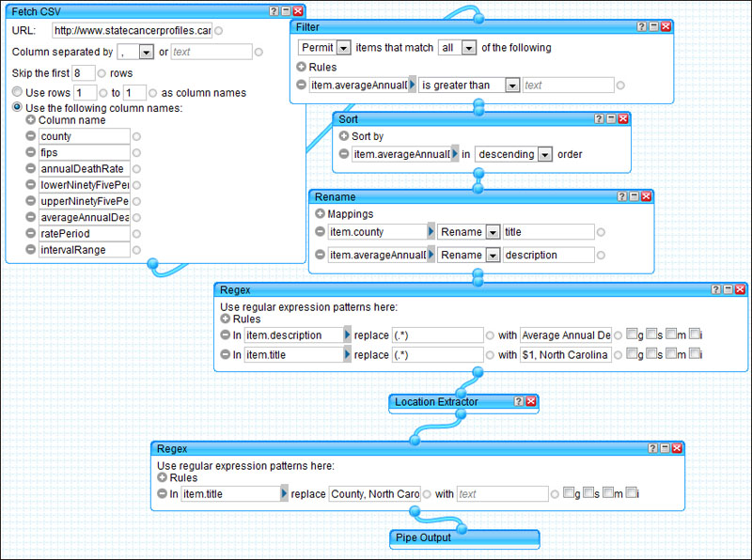Add another Sort by field

pyautogui.click(x=344, y=136)
